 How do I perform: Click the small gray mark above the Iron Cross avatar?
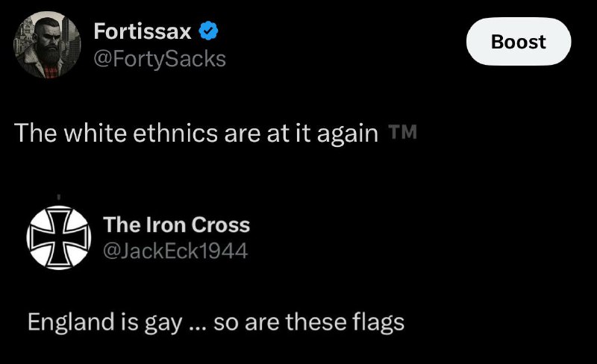click(59, 197)
